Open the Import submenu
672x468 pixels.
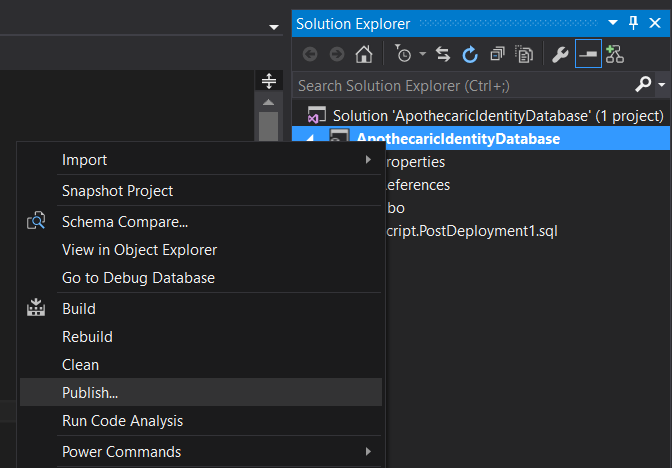pos(85,160)
